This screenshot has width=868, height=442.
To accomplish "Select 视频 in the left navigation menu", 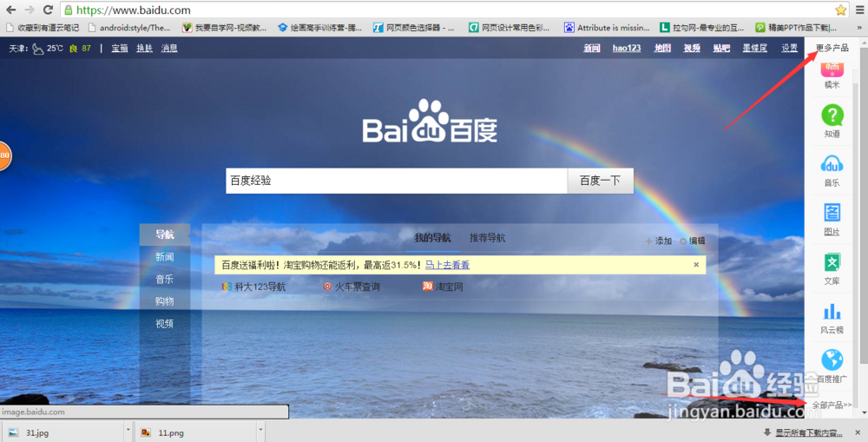I will [x=164, y=324].
